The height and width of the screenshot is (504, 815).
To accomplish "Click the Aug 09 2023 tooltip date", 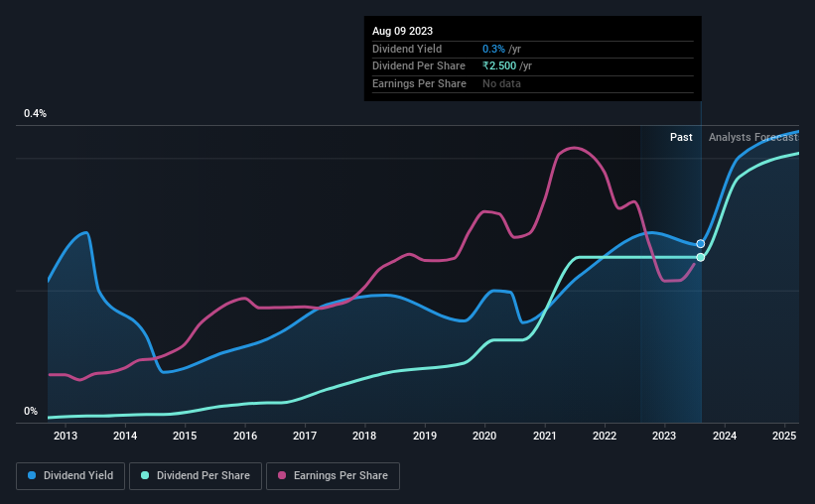I will coord(402,31).
